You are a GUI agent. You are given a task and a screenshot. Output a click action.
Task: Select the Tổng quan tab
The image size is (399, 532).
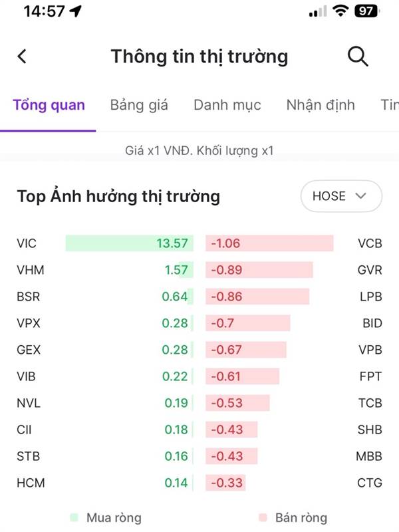[49, 105]
